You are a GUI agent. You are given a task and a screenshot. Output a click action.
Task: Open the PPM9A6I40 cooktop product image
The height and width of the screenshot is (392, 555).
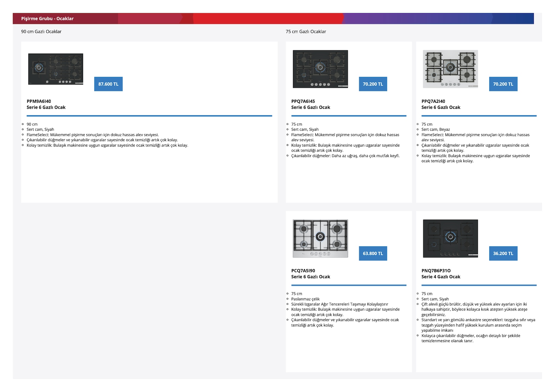coord(55,69)
